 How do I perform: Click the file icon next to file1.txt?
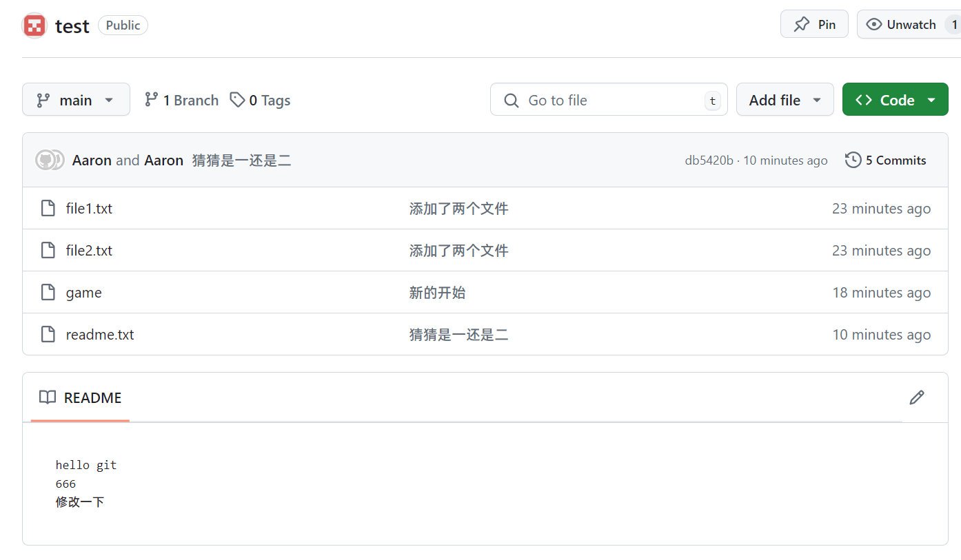tap(48, 208)
